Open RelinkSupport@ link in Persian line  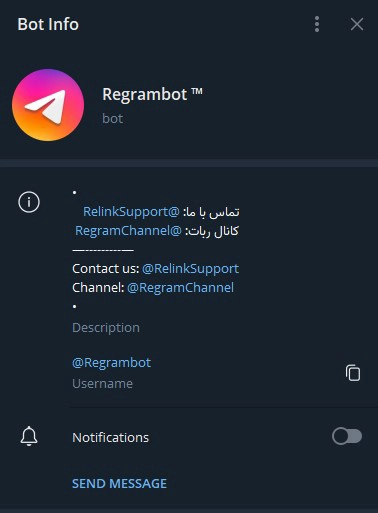[x=131, y=212]
